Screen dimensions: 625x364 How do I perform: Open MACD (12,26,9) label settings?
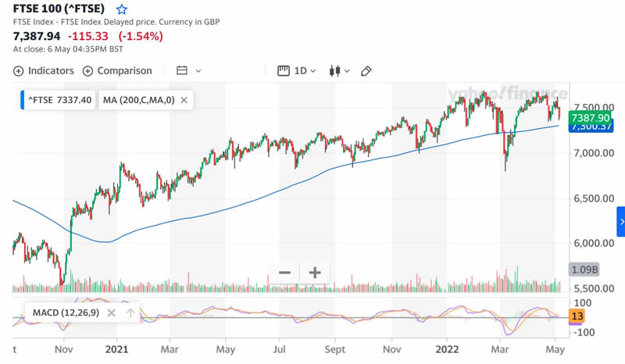tap(66, 313)
